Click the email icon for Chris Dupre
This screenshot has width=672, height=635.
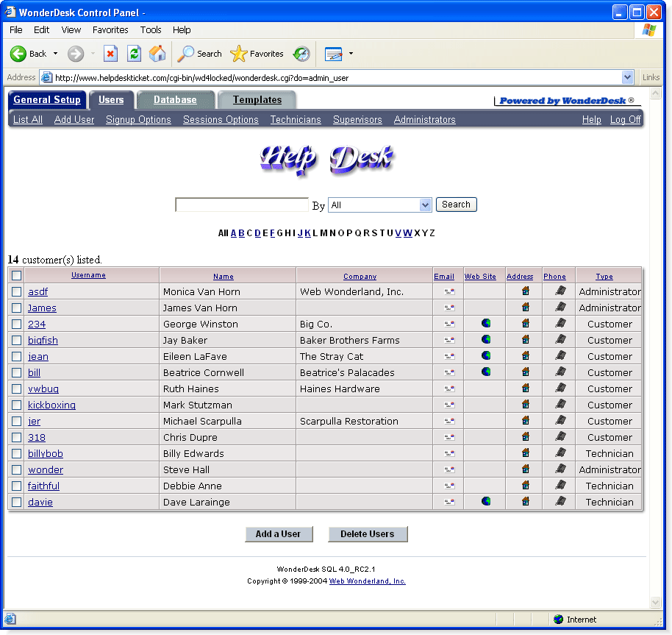(x=448, y=437)
